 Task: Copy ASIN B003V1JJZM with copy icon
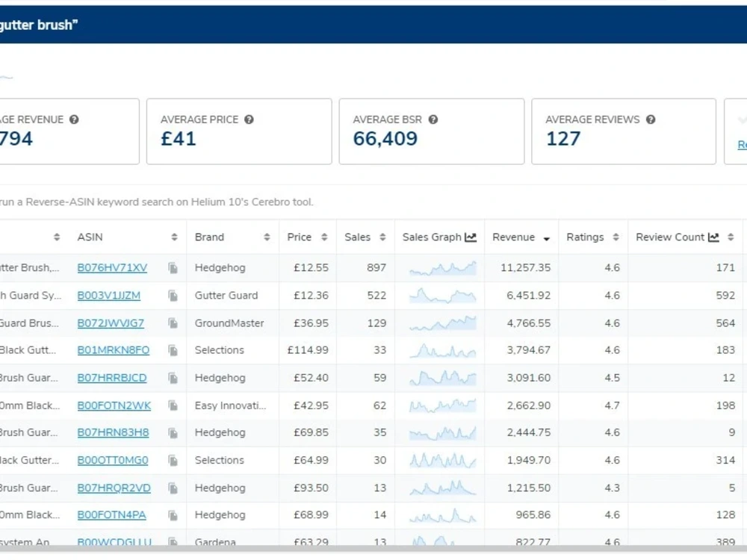pos(173,296)
